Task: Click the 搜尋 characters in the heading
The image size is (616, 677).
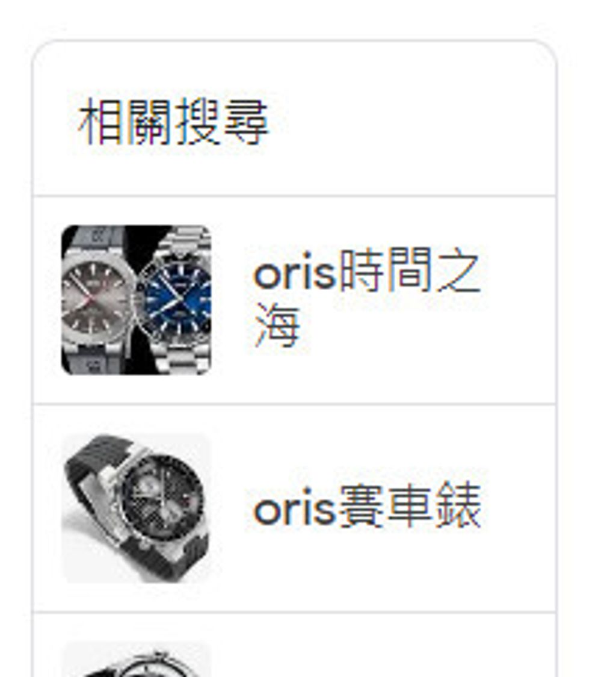Action: point(222,121)
